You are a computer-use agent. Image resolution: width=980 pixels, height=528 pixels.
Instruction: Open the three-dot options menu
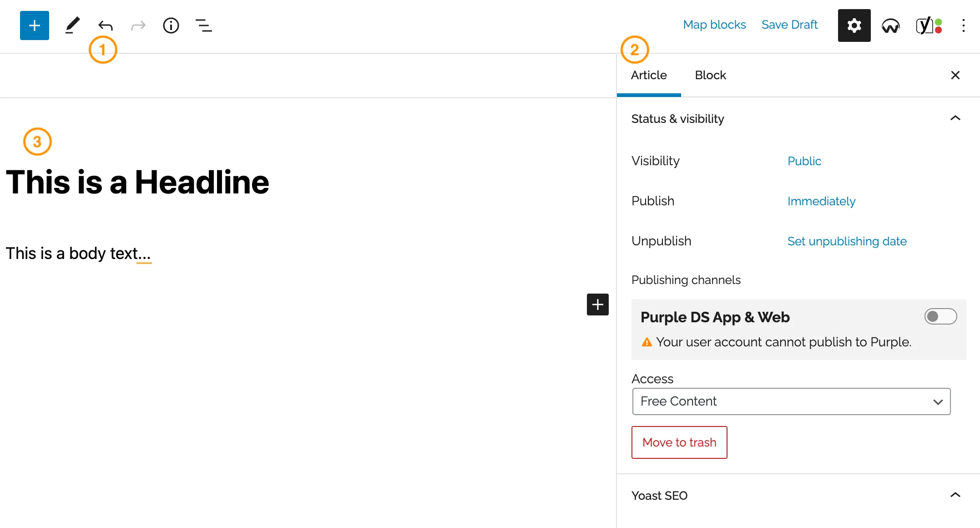pyautogui.click(x=964, y=25)
